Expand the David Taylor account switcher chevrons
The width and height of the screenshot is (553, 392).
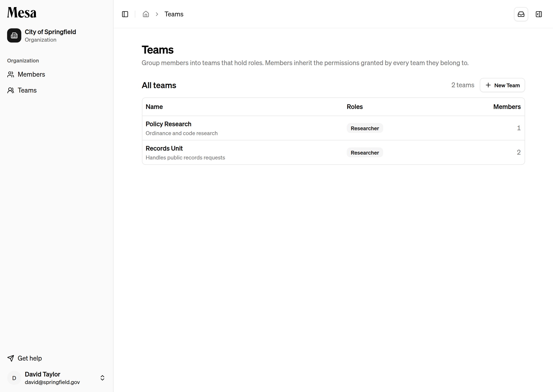click(102, 378)
